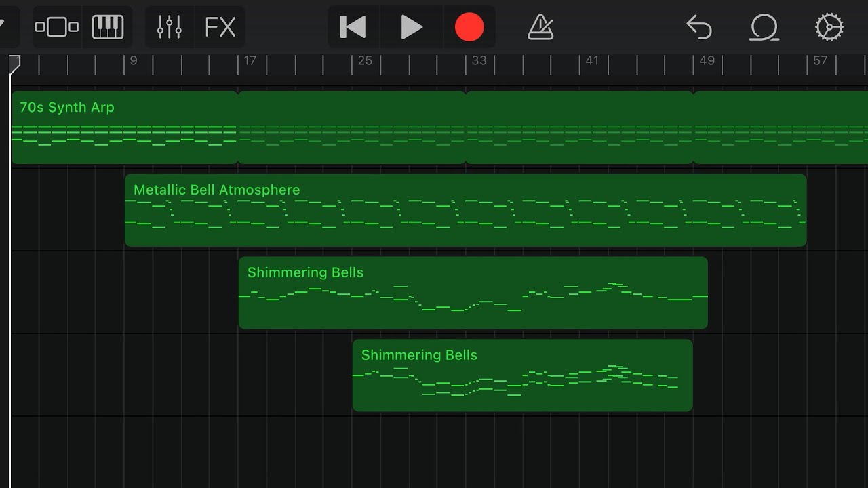The height and width of the screenshot is (488, 868).
Task: Select the third 70s Synth Arp region
Action: pyautogui.click(x=580, y=127)
